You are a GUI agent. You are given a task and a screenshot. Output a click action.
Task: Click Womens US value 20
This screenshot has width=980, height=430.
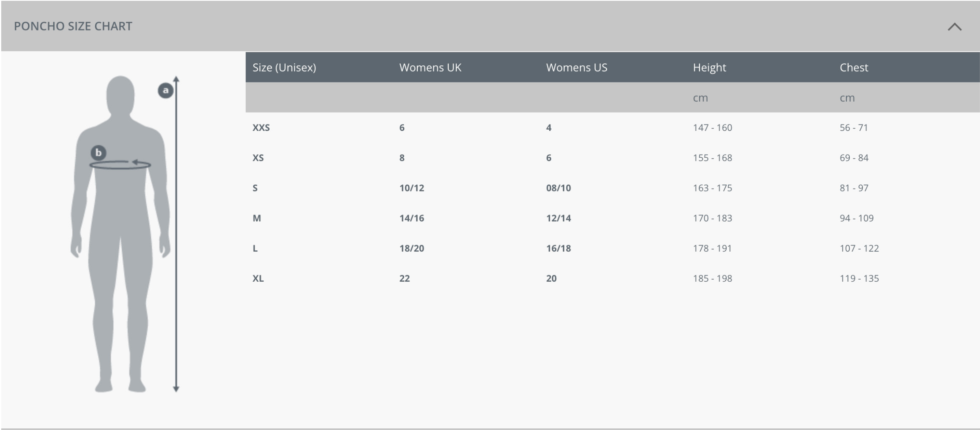551,278
